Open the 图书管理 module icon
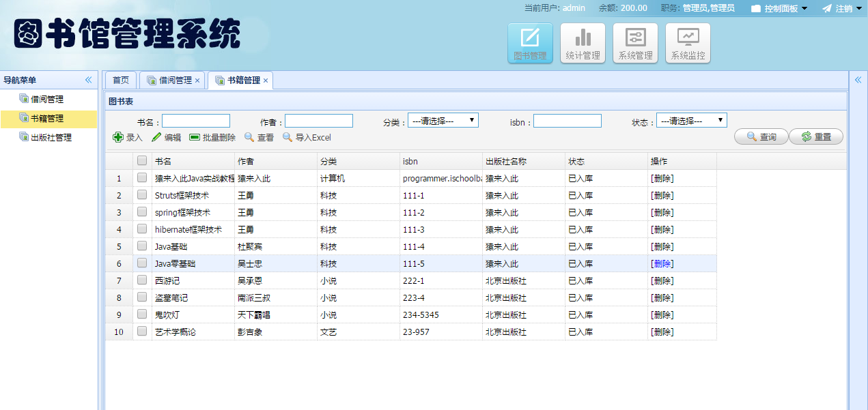 coord(530,42)
